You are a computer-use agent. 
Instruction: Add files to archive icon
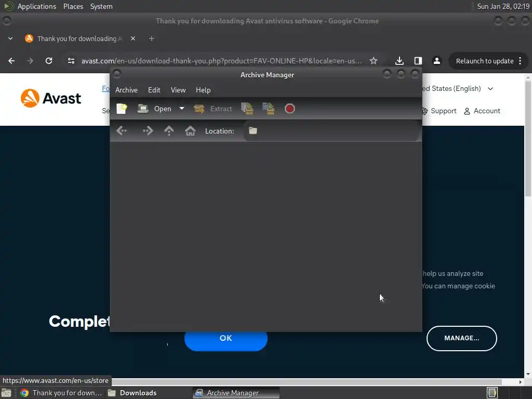[x=247, y=109]
